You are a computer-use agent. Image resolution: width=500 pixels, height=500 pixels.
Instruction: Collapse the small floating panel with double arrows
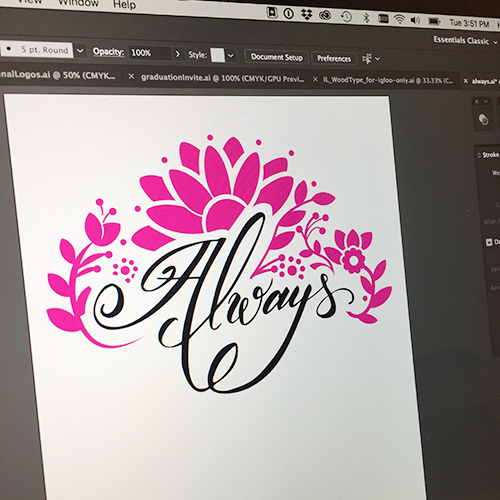pos(486,102)
